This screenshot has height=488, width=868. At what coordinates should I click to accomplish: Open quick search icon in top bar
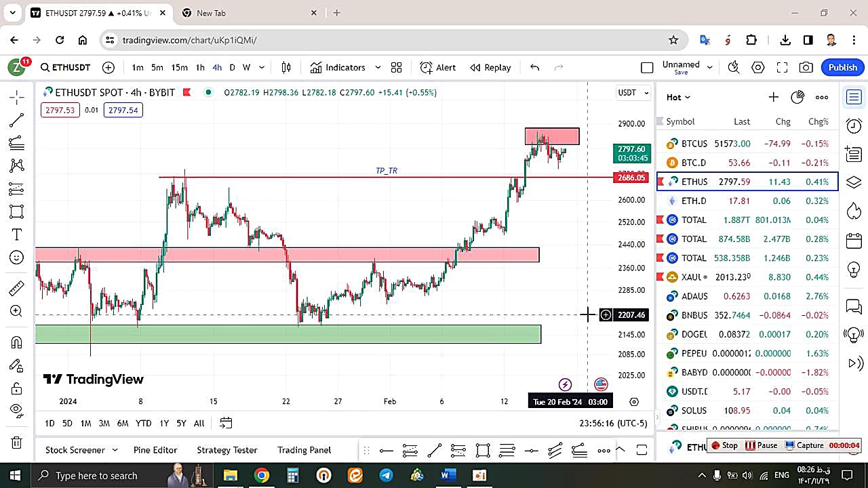(x=734, y=67)
